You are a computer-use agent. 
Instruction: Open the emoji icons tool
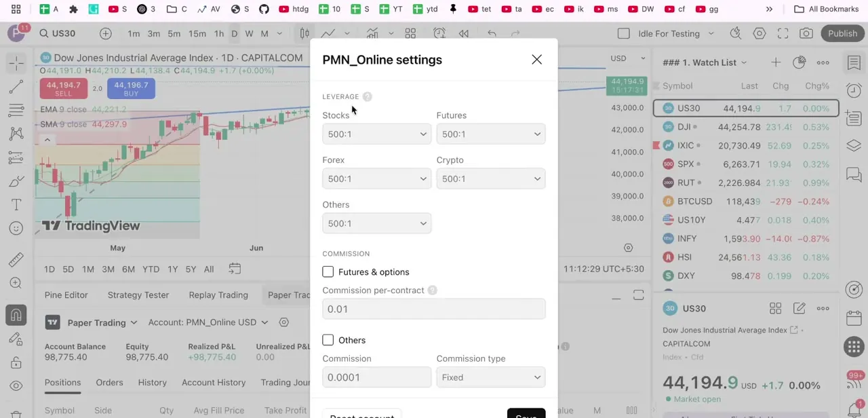tap(16, 228)
